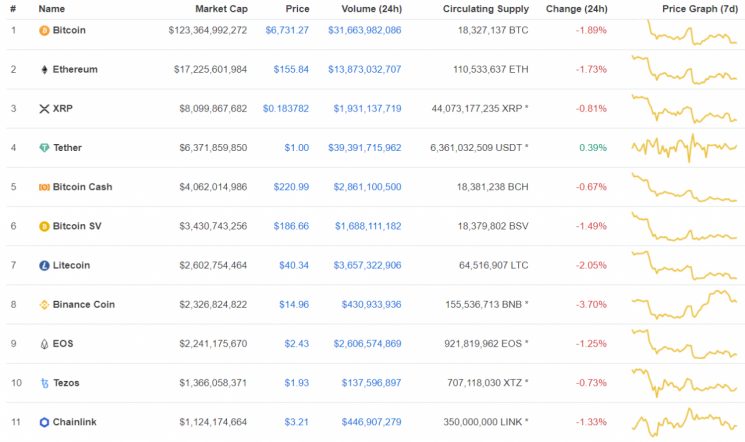
Task: Open Bitcoin's 7-day price graph
Action: pos(684,32)
